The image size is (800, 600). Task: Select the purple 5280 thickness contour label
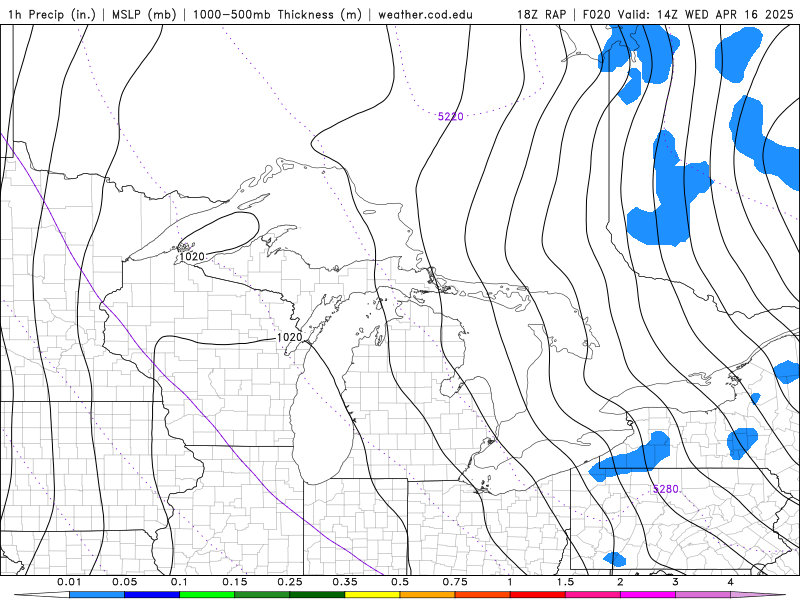point(665,489)
